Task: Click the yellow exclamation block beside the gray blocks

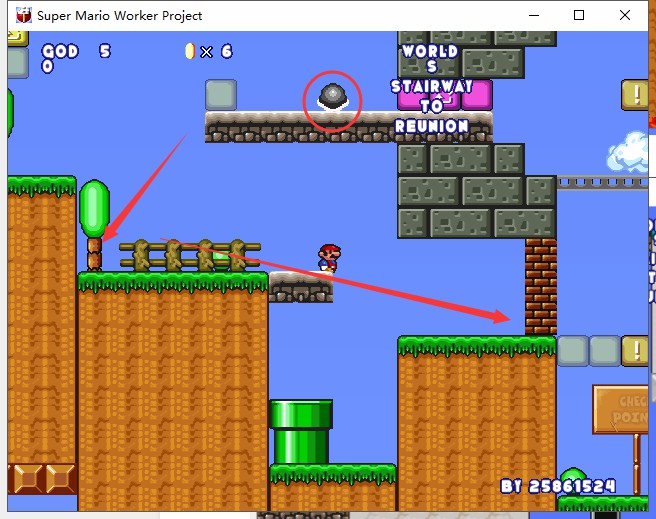Action: coord(635,350)
